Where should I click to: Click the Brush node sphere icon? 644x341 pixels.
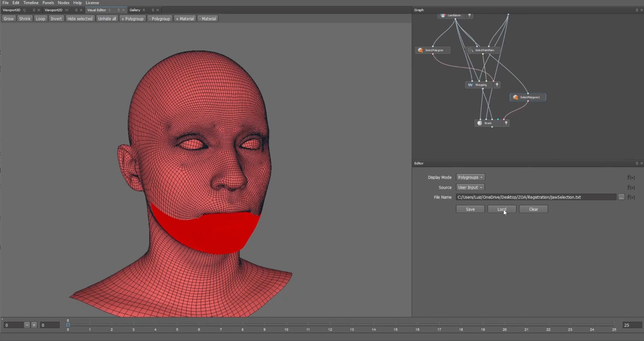[480, 123]
